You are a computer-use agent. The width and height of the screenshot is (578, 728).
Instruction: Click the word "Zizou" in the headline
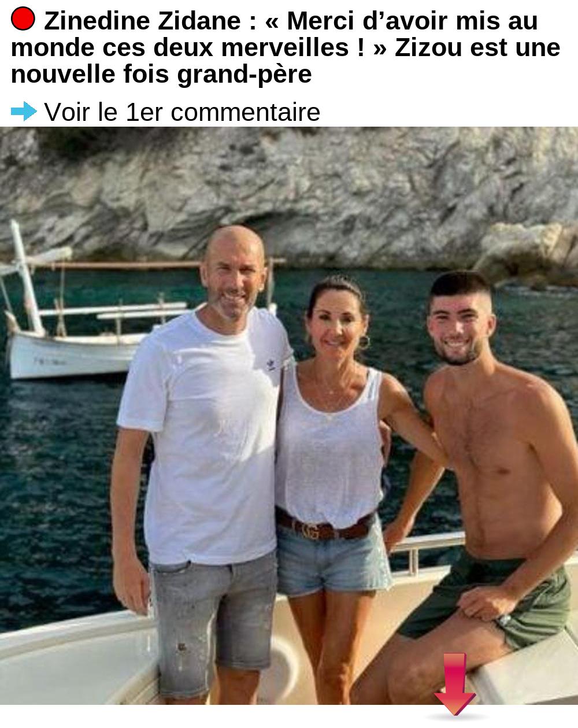(428, 47)
